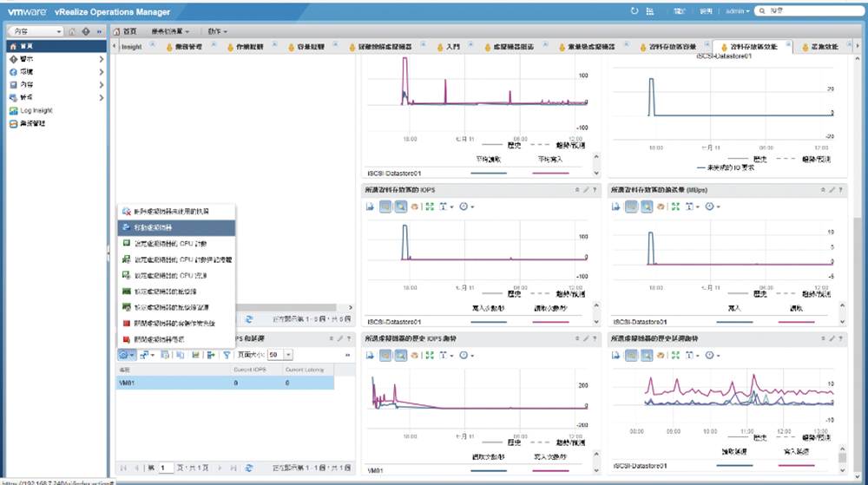
Task: Select the highlighted 移動虛擬機器 menu entry
Action: point(176,227)
